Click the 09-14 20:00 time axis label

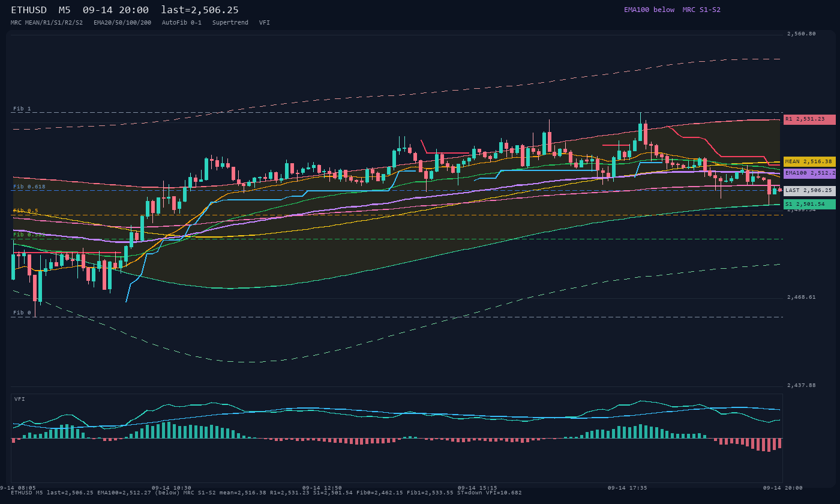click(x=783, y=488)
